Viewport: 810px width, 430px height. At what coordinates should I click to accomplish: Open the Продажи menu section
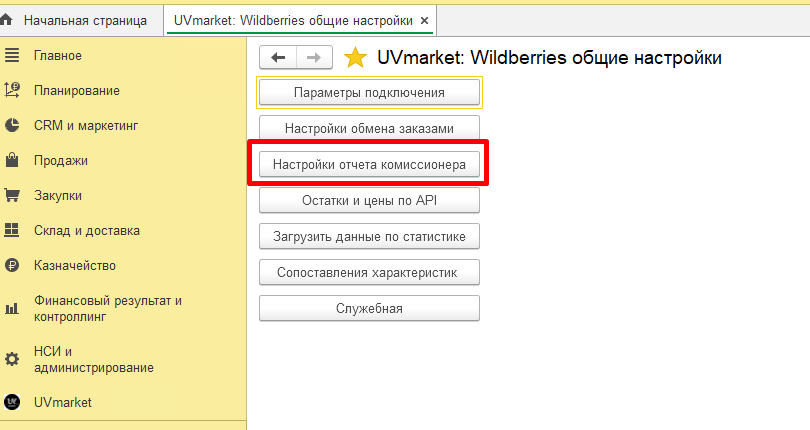(61, 161)
